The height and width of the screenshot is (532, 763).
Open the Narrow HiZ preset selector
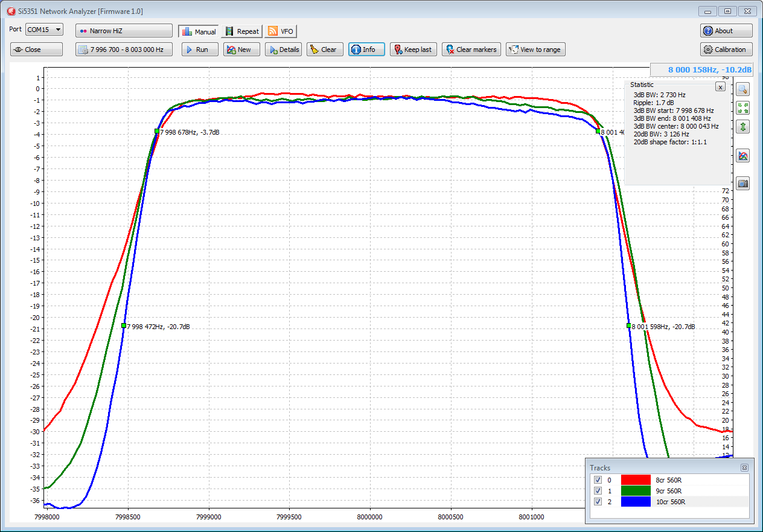[124, 31]
